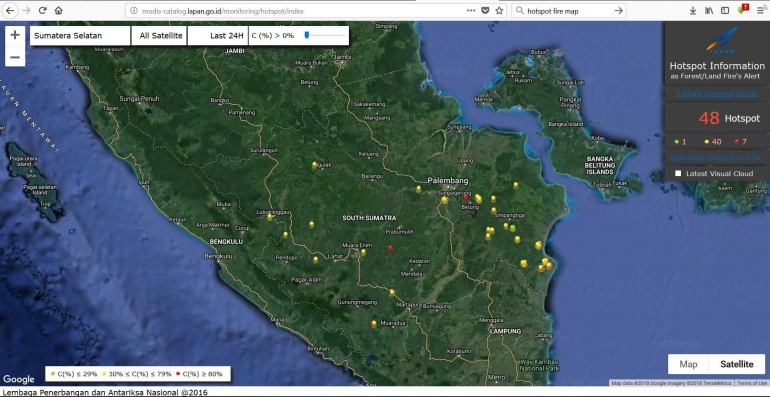770x397 pixels.
Task: Open the library bookshelf icon
Action: pyautogui.click(x=709, y=10)
